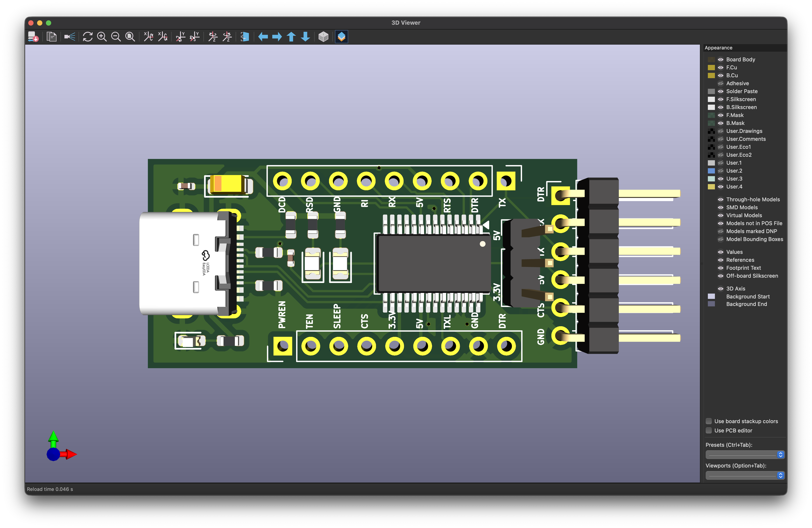The height and width of the screenshot is (528, 812).
Task: Change the Background Start color swatch
Action: point(711,296)
